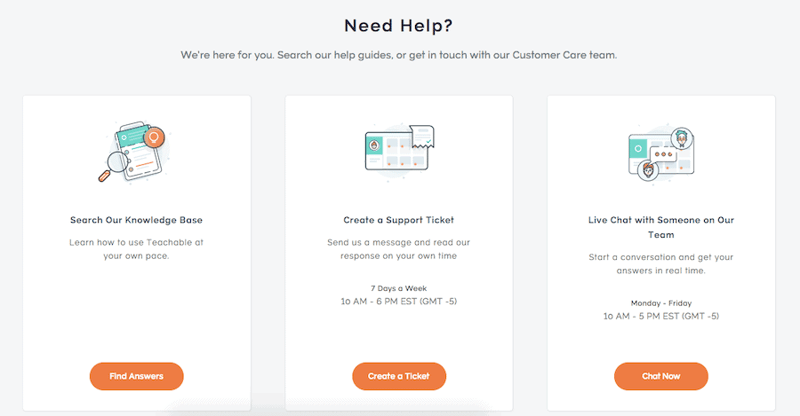Select the live chat avatars illustration
The image size is (800, 416).
coord(661,153)
